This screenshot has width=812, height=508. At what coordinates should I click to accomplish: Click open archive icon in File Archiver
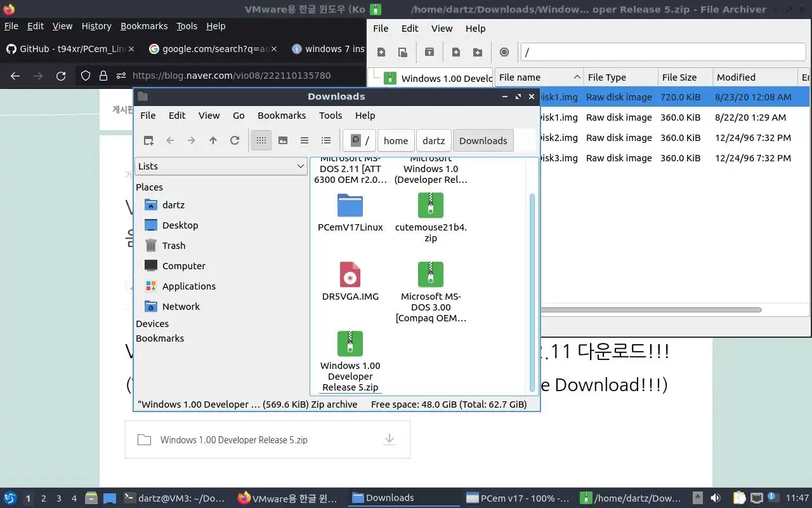coord(403,52)
